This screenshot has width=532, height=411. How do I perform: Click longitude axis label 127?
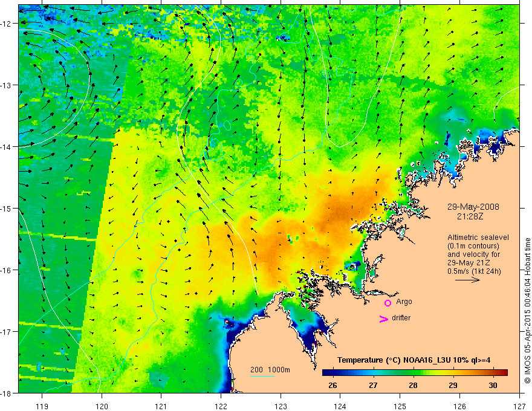coord(519,406)
